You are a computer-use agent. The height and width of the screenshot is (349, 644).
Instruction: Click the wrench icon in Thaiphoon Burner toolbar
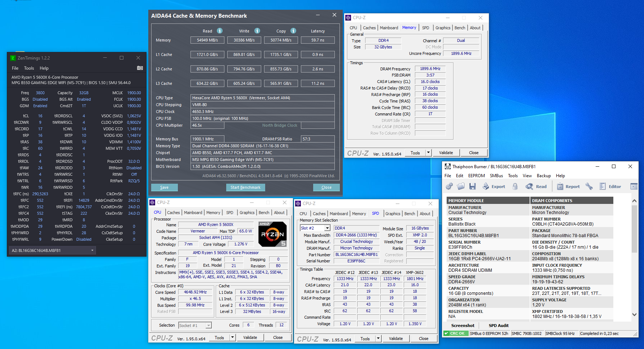(589, 187)
